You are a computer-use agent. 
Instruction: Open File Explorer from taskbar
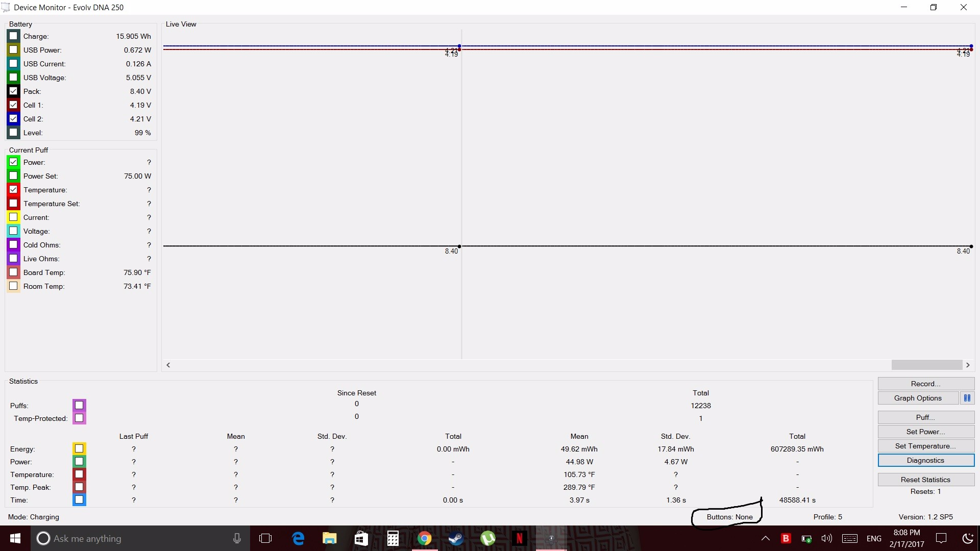coord(329,538)
